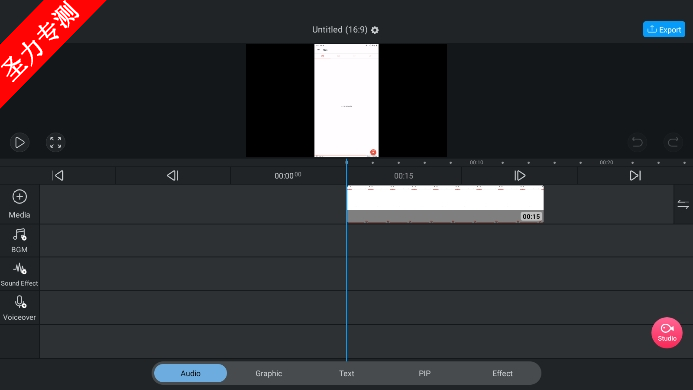Viewport: 693px width, 390px height.
Task: Switch to PIP tab
Action: 424,373
